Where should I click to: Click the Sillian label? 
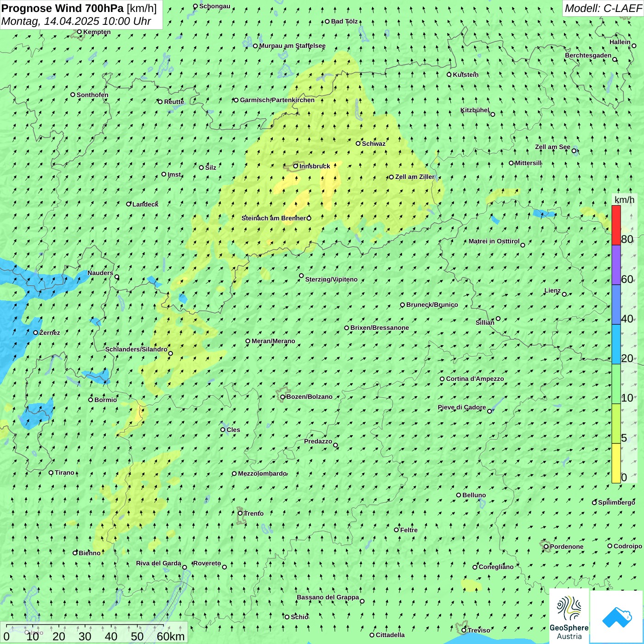[x=485, y=322]
